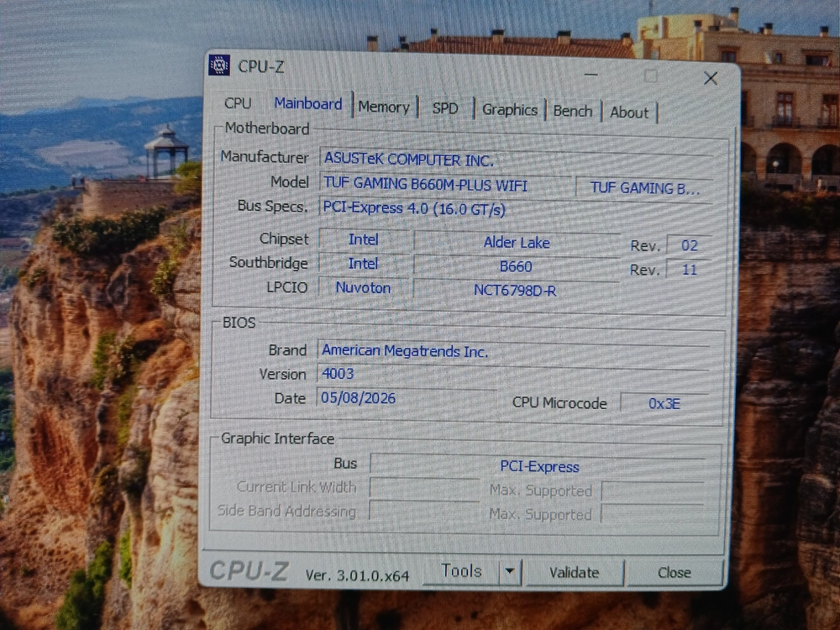Image resolution: width=840 pixels, height=630 pixels.
Task: Click the NCT6798D-R LPCIO value
Action: pos(516,291)
